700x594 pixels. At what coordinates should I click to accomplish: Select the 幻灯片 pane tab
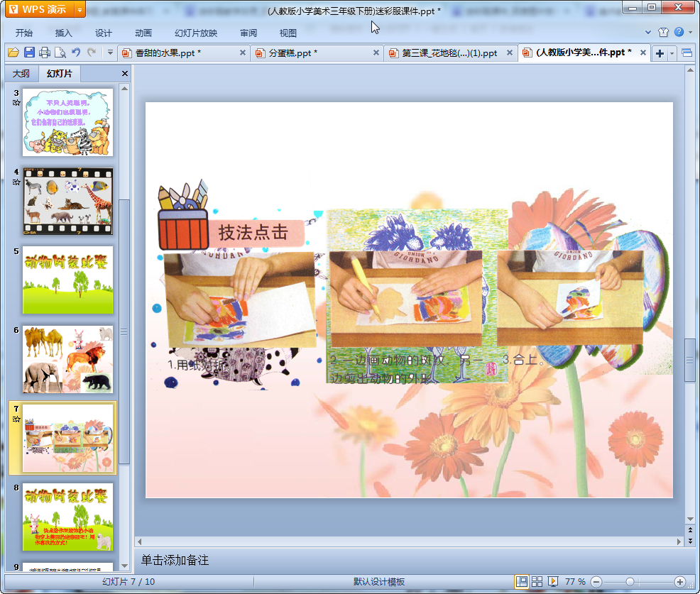coord(60,73)
